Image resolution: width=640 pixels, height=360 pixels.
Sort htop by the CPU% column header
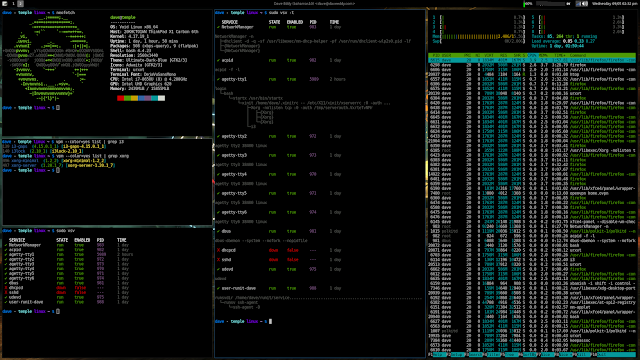coord(532,55)
